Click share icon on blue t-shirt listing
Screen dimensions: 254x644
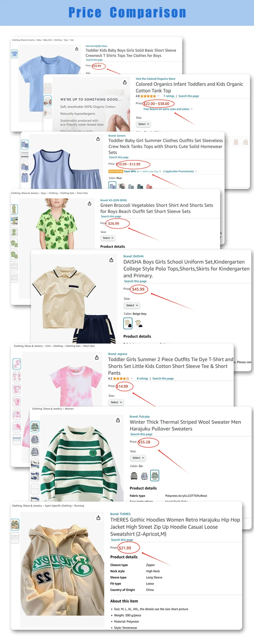click(77, 49)
